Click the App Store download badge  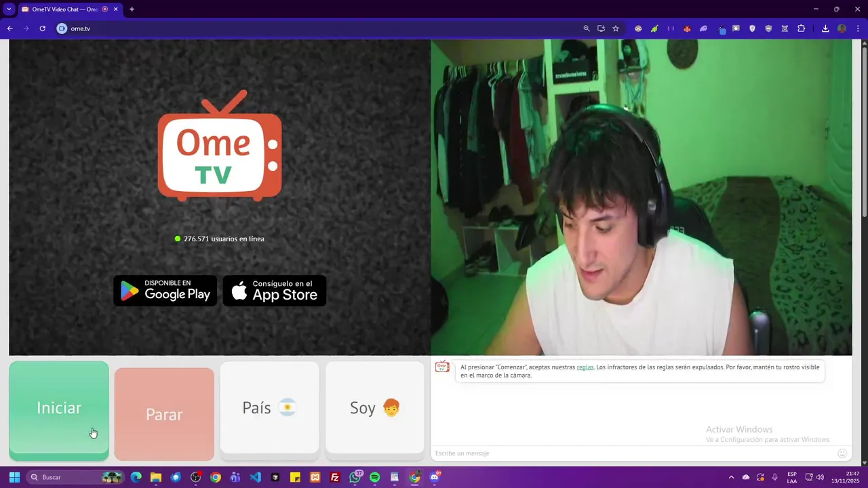tap(275, 290)
